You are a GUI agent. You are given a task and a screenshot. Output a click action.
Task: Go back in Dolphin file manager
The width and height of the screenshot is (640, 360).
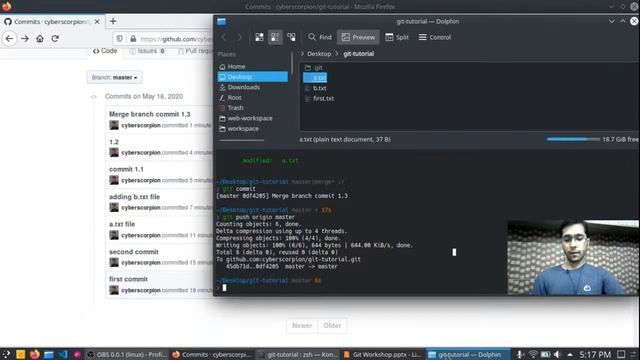[x=224, y=37]
